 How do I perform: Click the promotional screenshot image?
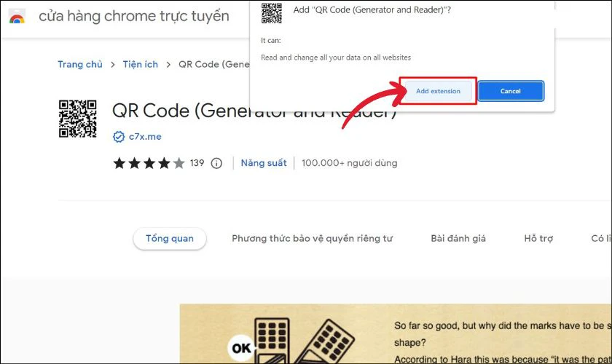(396, 334)
